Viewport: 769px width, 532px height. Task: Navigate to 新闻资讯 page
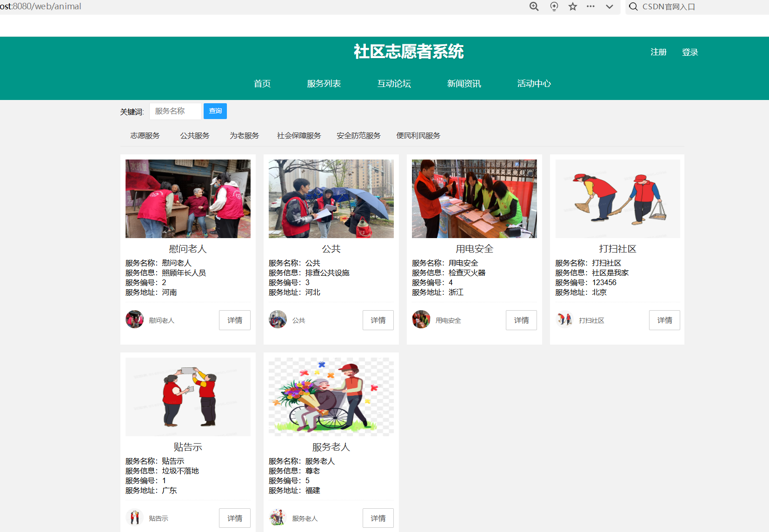tap(464, 84)
